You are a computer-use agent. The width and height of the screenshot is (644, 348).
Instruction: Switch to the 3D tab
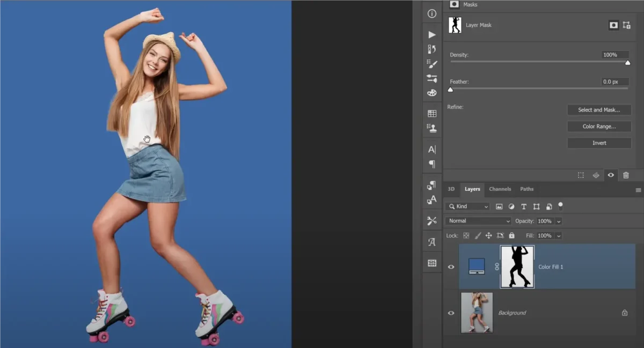[451, 189]
